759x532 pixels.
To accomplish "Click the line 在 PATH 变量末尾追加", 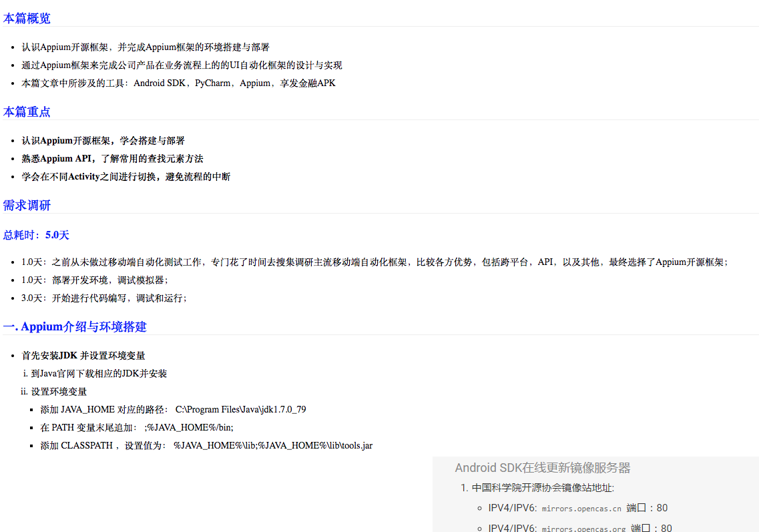I will tap(136, 427).
